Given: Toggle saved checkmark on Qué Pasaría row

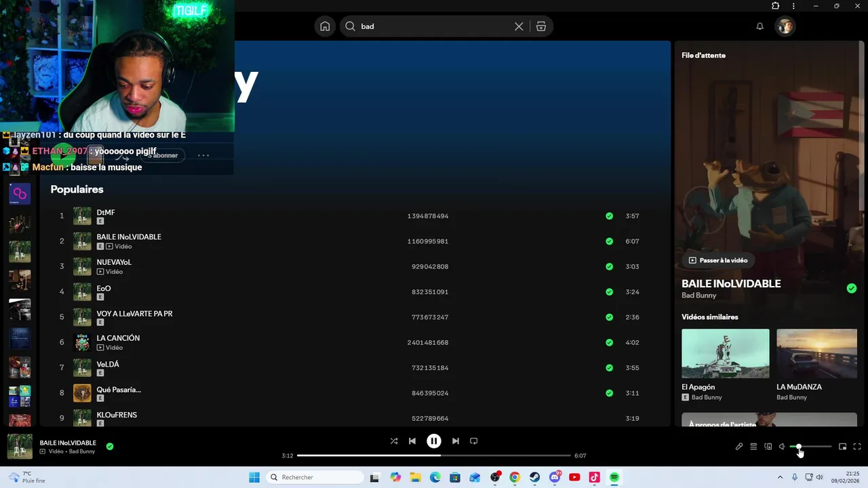Looking at the screenshot, I should [609, 393].
